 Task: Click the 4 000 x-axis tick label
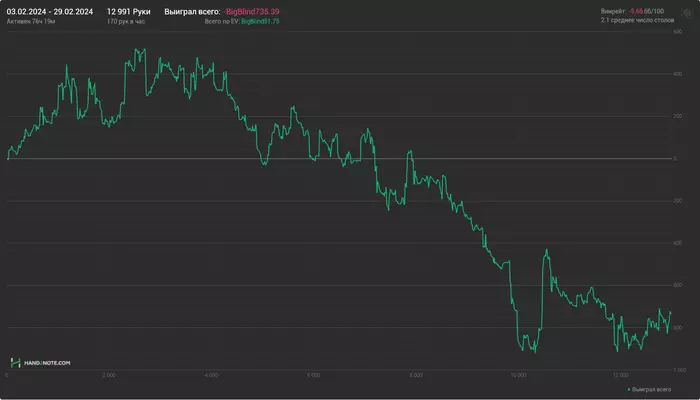(211, 374)
